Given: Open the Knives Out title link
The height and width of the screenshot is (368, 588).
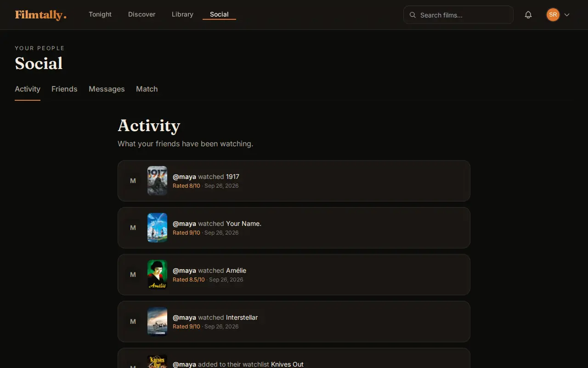Looking at the screenshot, I should 287,364.
